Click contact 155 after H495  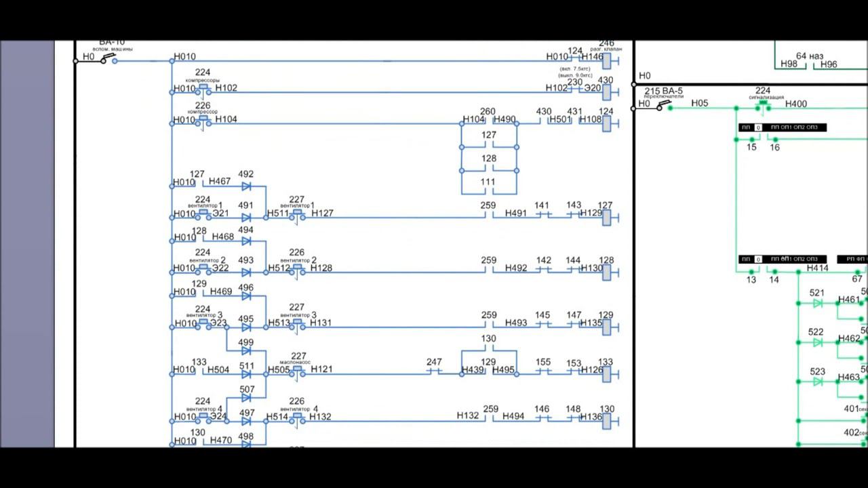point(543,371)
